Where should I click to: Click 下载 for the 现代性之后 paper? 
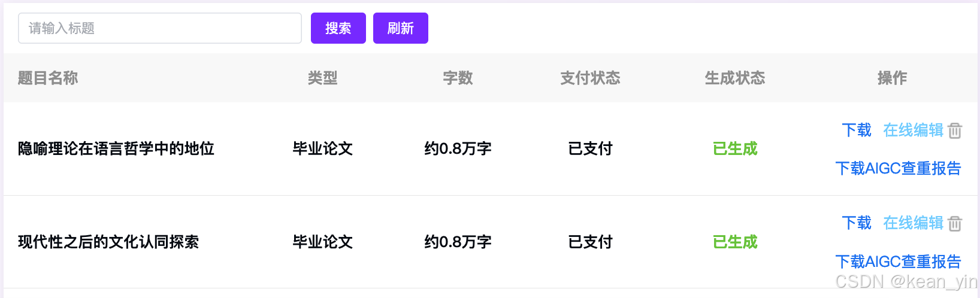856,223
